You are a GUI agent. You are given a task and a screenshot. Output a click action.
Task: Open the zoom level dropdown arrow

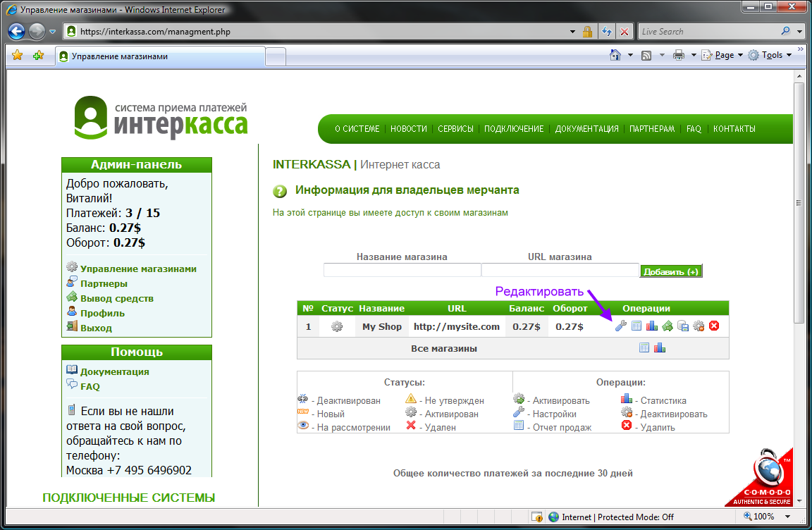coord(787,517)
